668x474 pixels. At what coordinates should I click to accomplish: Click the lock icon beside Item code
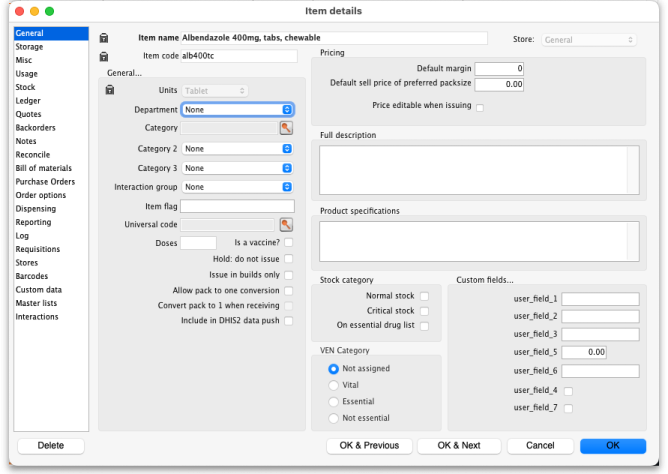(x=104, y=56)
